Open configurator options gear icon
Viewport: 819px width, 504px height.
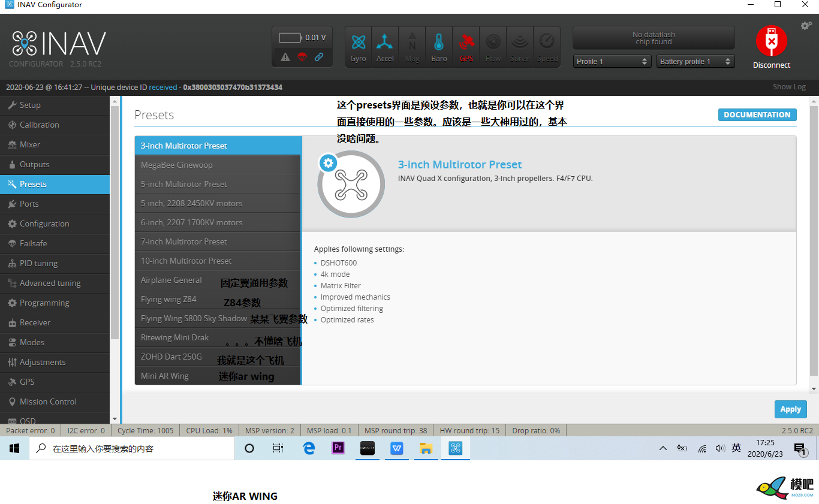[806, 26]
